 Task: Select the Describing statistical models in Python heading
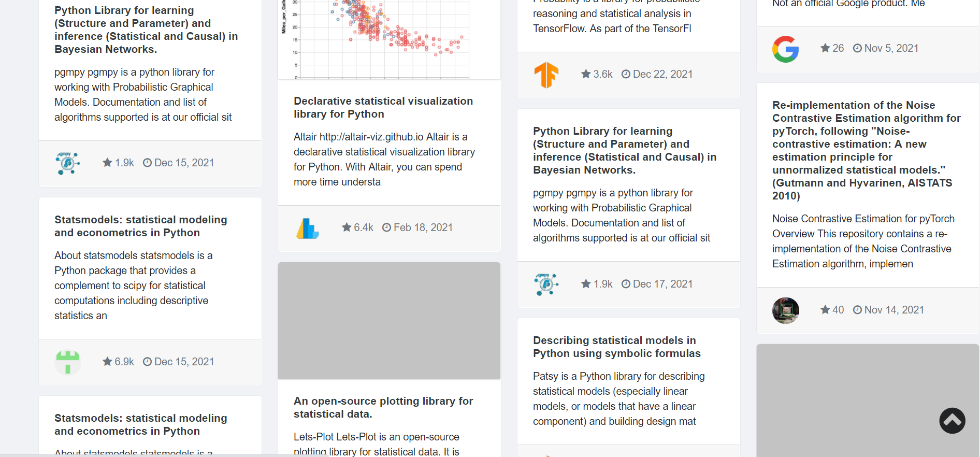616,347
